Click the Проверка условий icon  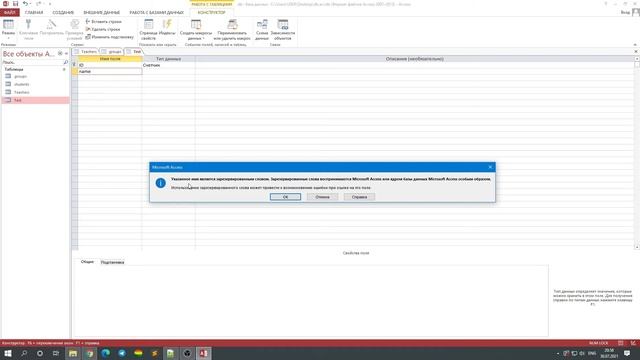(x=74, y=24)
